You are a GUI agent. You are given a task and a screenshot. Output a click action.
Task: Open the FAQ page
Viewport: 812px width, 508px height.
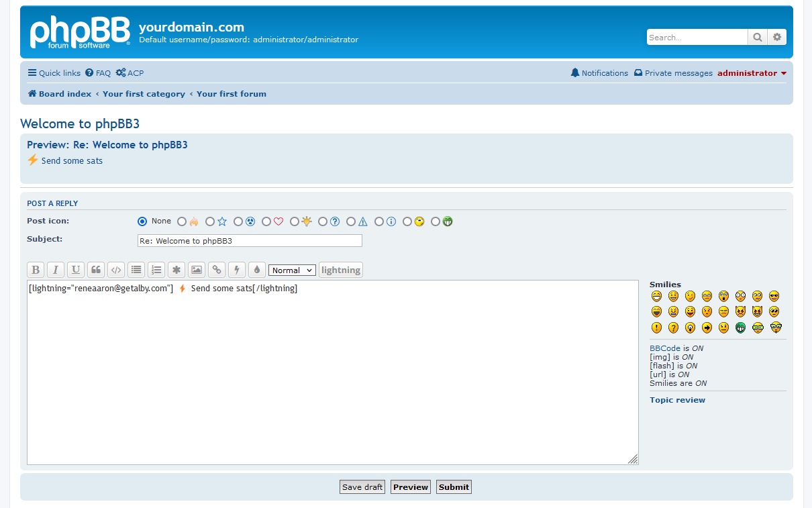point(98,73)
